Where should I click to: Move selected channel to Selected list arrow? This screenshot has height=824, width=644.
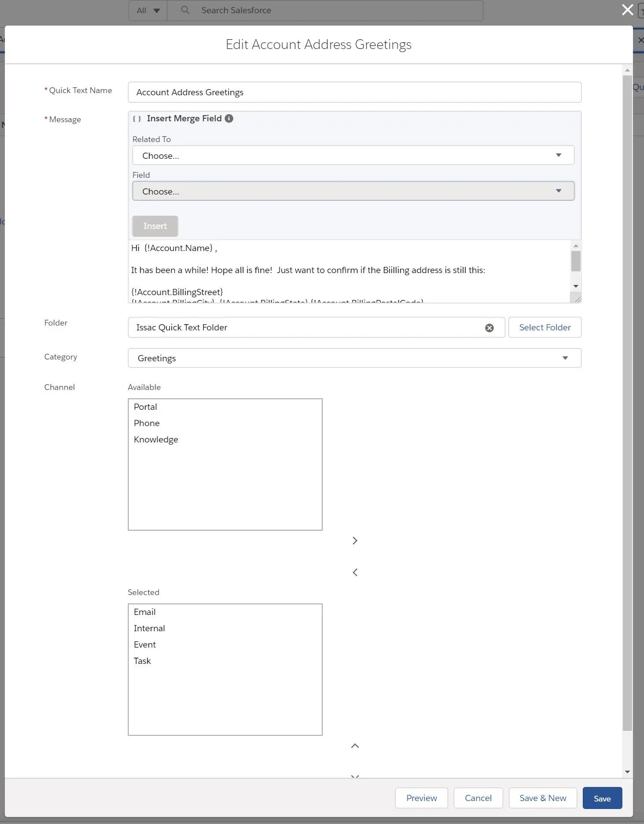[x=355, y=540]
